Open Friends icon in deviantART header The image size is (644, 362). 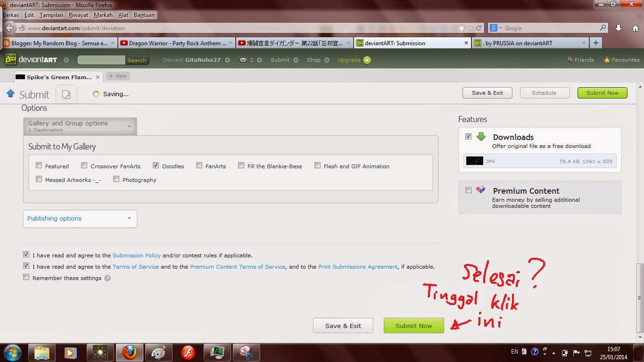pos(570,60)
